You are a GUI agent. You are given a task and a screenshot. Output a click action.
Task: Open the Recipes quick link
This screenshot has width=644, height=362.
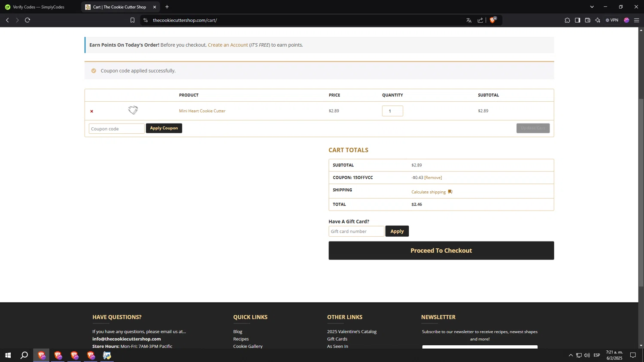click(x=241, y=339)
